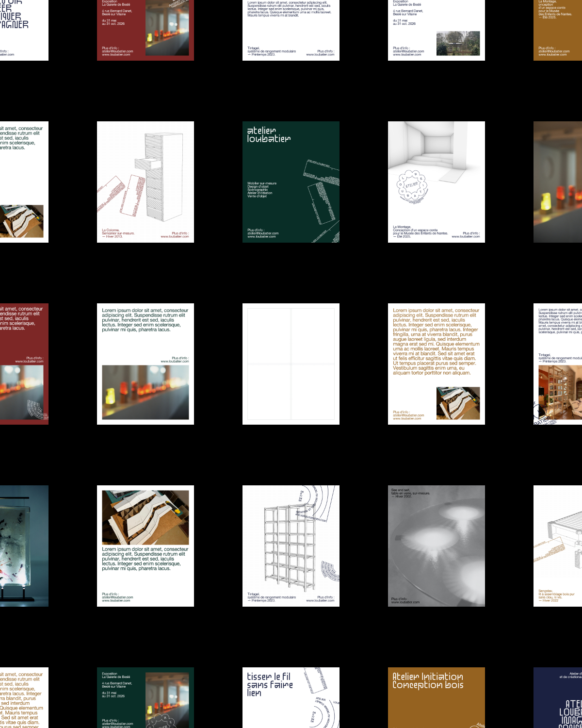The width and height of the screenshot is (582, 728).
Task: Open the glass art panel photo card
Action: (x=24, y=546)
